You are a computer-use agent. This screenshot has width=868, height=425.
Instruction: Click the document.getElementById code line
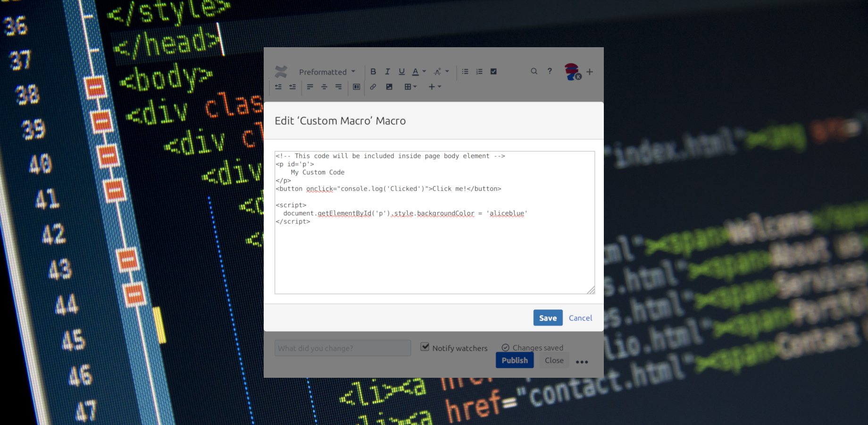coord(405,213)
